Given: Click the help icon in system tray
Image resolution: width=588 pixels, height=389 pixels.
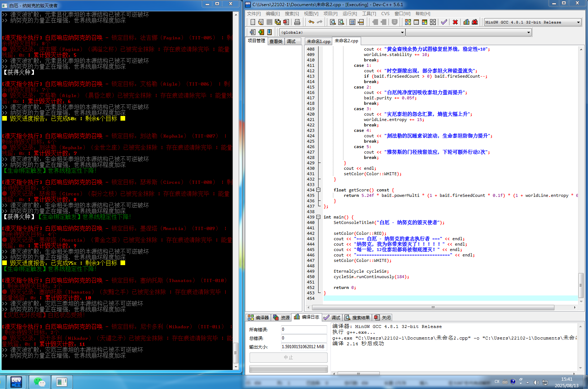Looking at the screenshot, I should pos(513,382).
